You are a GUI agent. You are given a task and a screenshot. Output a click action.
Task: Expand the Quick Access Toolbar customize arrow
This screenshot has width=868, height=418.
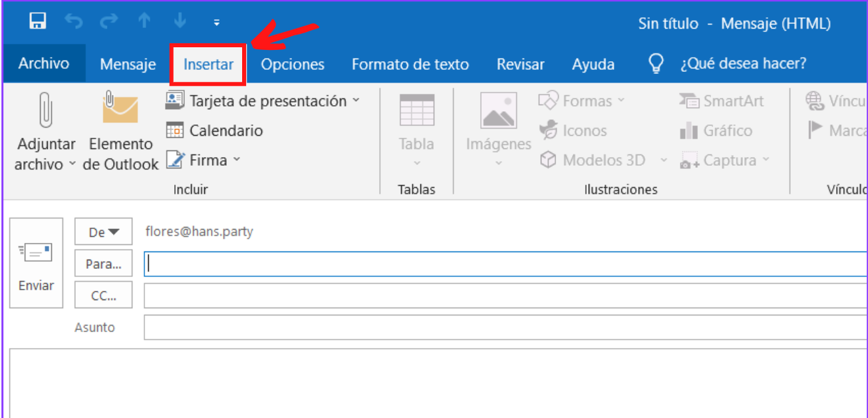216,23
